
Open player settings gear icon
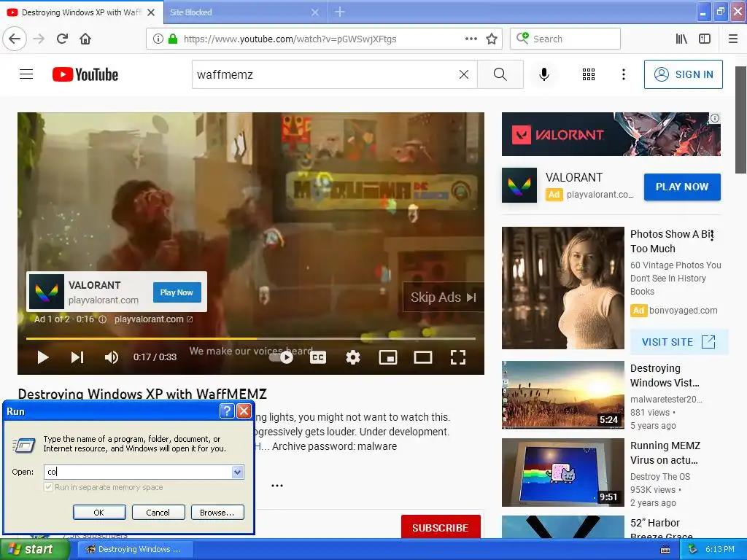[352, 357]
